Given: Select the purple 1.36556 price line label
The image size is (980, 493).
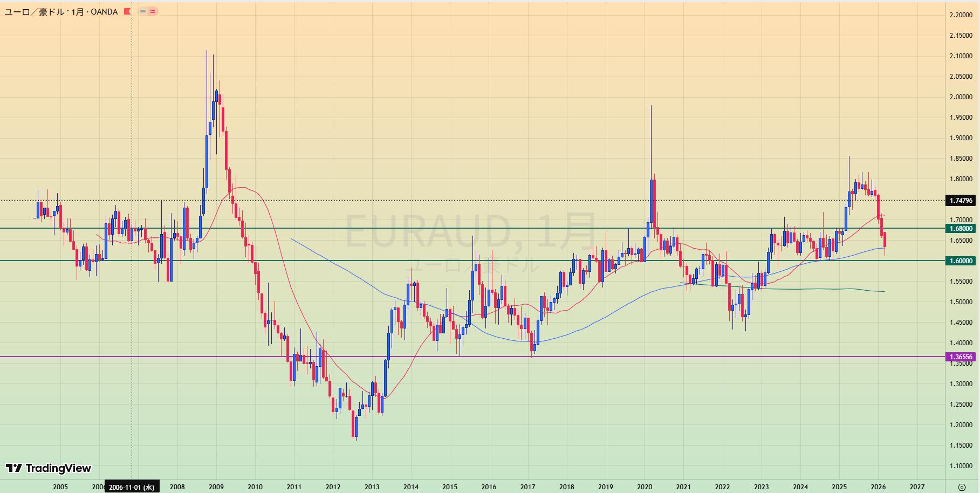Looking at the screenshot, I should [961, 357].
